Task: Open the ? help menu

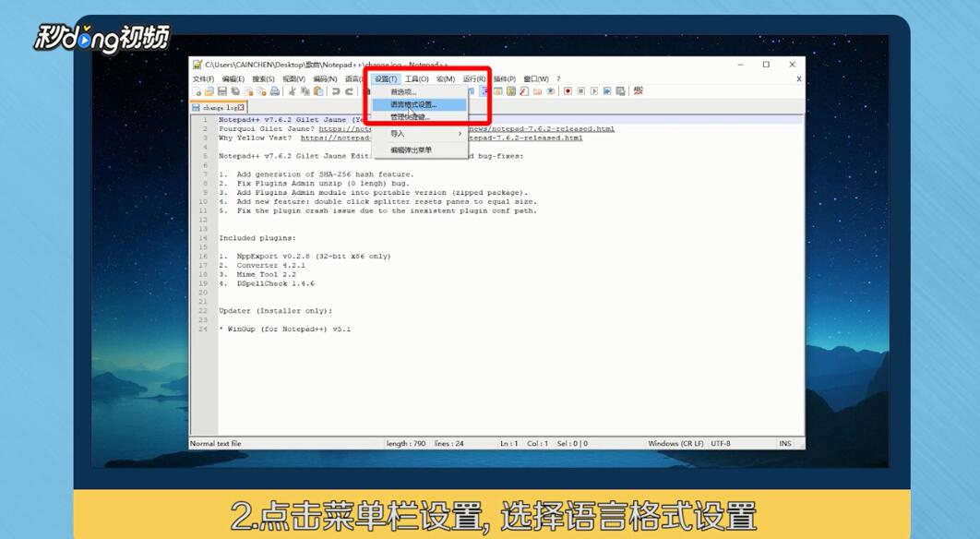Action: click(x=558, y=78)
